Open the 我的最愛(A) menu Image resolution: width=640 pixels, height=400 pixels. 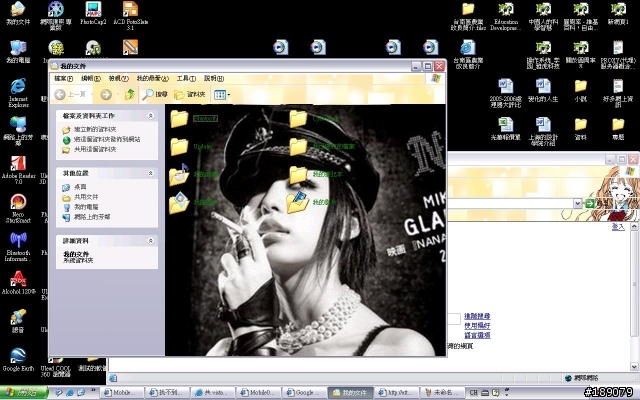(152, 78)
